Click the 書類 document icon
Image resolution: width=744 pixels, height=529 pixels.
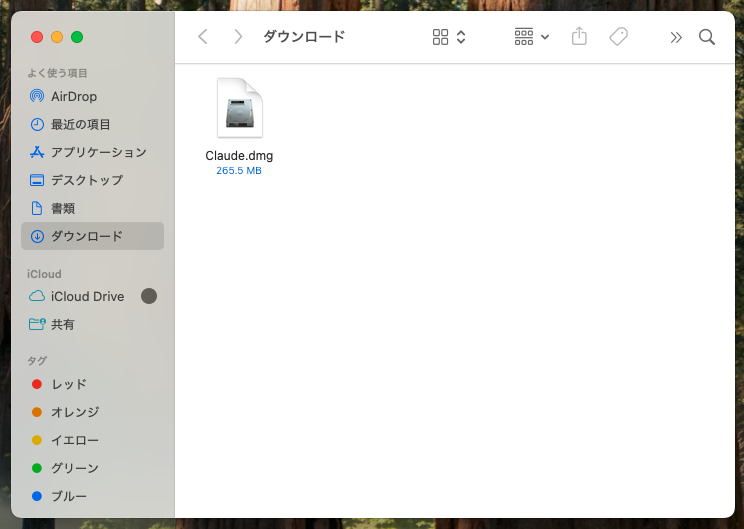point(37,208)
